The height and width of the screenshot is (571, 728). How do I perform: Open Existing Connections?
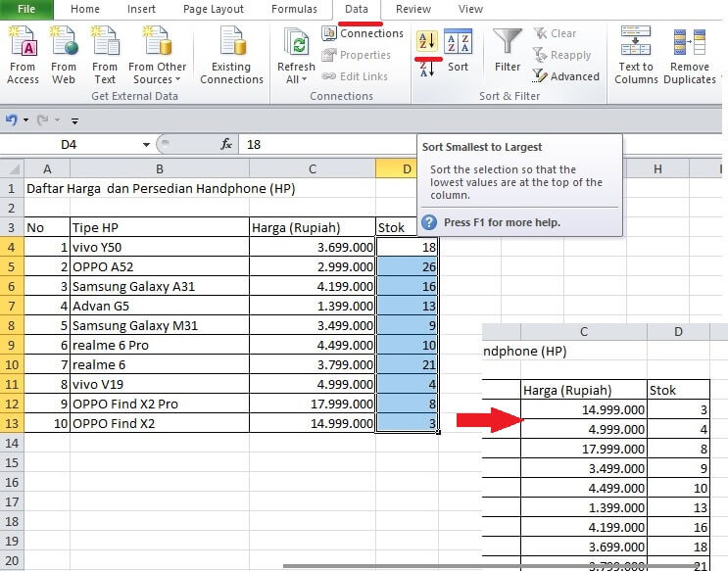[x=231, y=55]
